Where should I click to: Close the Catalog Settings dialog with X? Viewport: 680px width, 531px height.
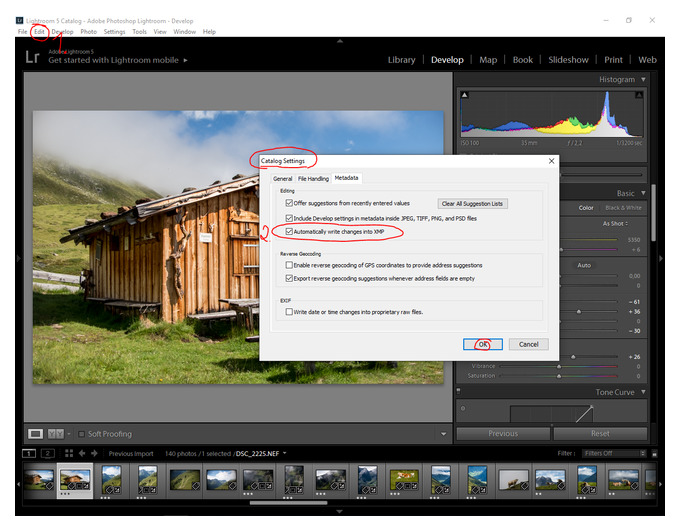click(551, 161)
